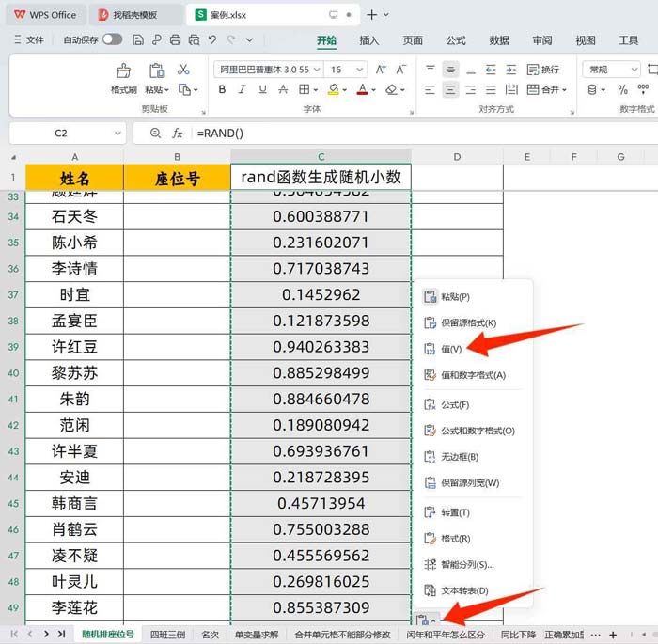
Task: Click the Format Painter brush icon
Action: point(123,71)
